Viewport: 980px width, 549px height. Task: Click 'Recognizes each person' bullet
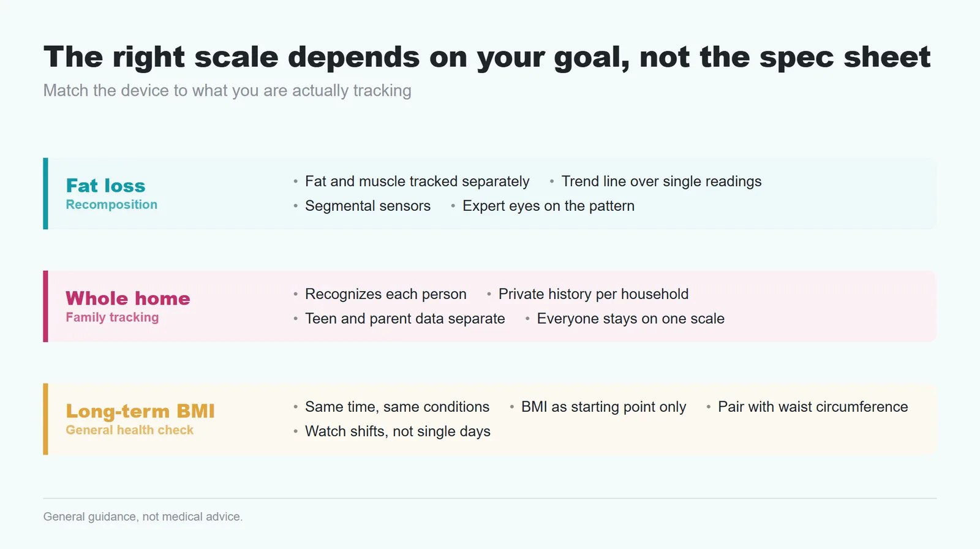coord(386,294)
